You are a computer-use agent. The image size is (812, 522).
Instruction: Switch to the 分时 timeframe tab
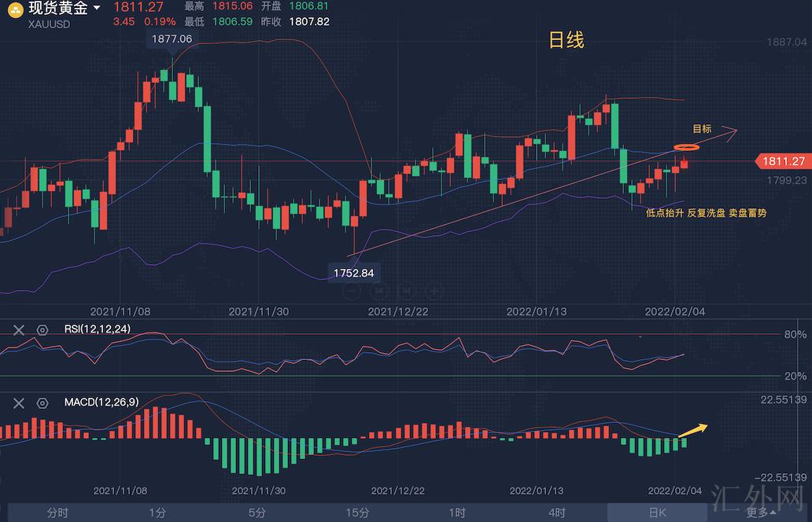(57, 513)
